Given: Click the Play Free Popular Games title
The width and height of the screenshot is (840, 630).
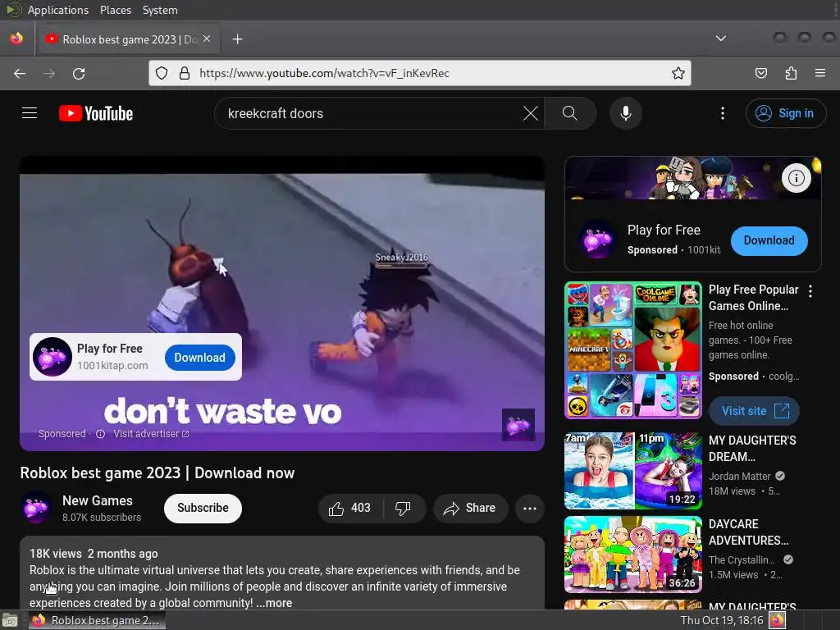Looking at the screenshot, I should [753, 297].
